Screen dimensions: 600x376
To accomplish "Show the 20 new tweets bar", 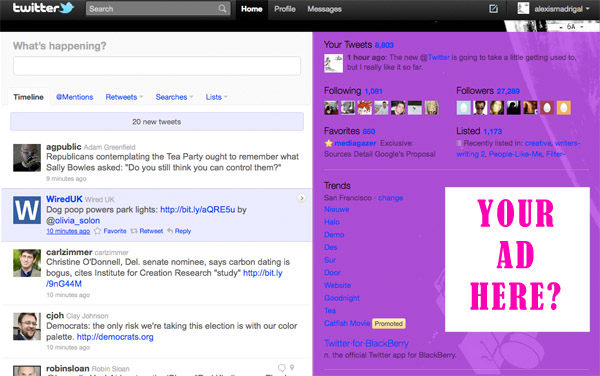I will coord(157,122).
